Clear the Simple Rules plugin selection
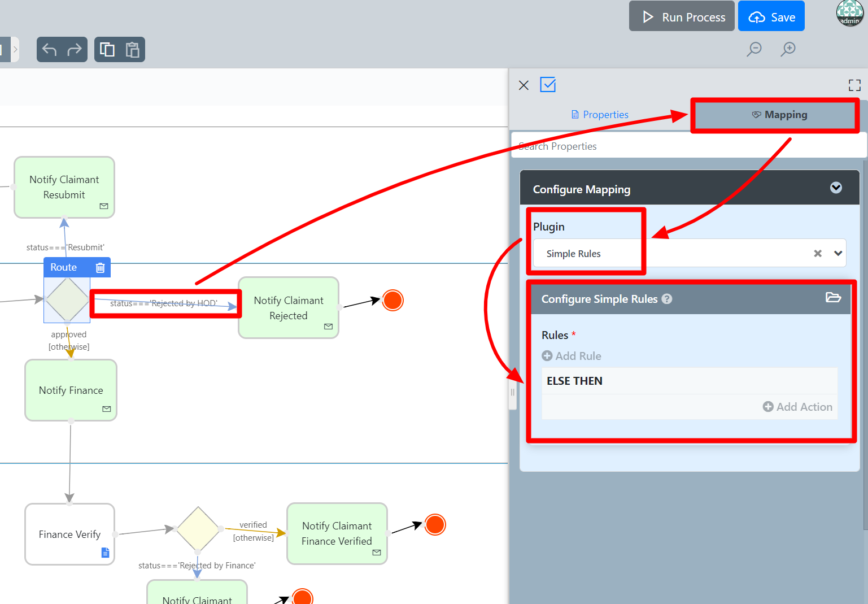 tap(817, 254)
